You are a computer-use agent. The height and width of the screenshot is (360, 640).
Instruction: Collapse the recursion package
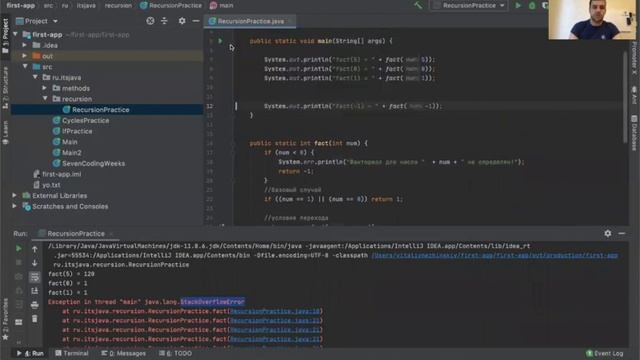(x=45, y=99)
